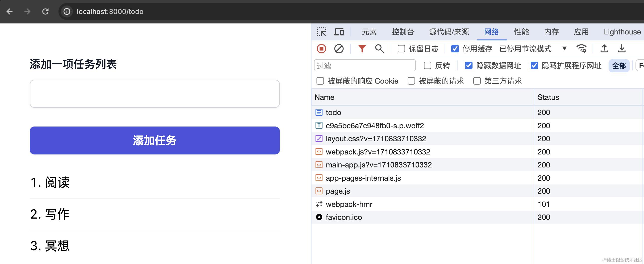Open the 内存 tab
The width and height of the screenshot is (644, 264).
pos(551,32)
